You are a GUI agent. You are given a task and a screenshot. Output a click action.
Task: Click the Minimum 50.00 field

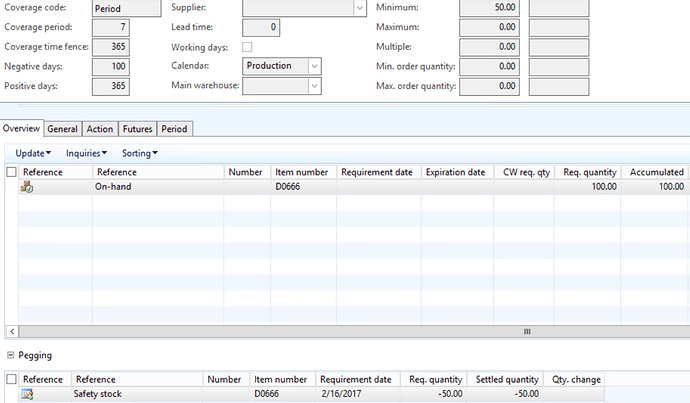point(489,8)
